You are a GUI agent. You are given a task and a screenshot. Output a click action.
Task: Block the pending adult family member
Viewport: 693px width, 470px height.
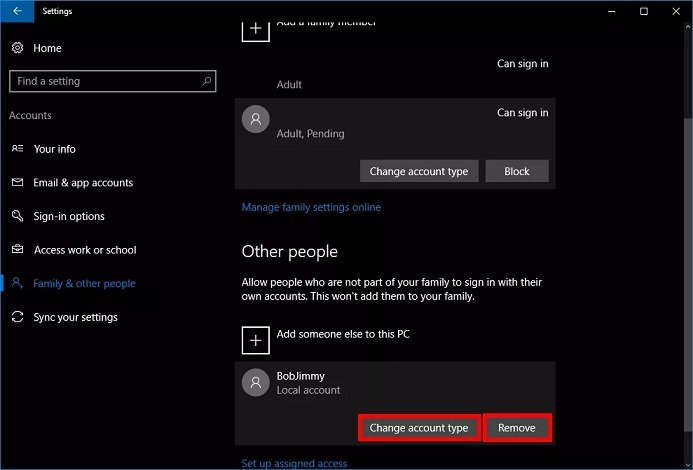(517, 171)
